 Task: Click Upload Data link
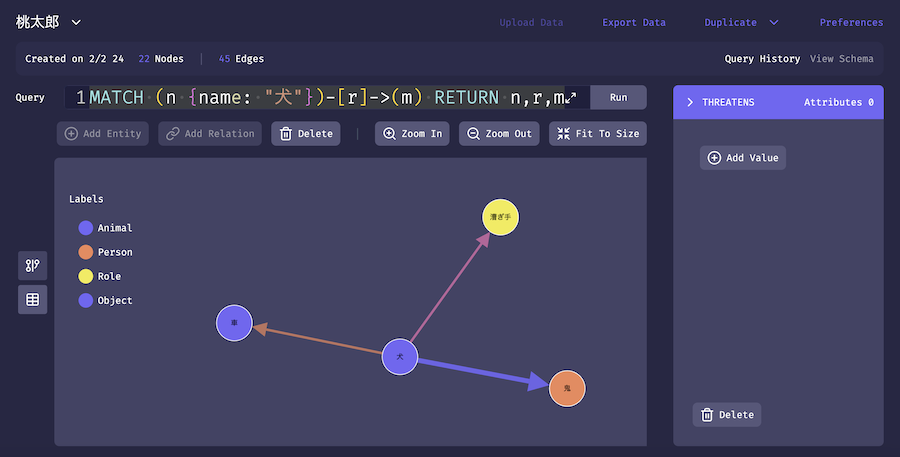pos(531,22)
